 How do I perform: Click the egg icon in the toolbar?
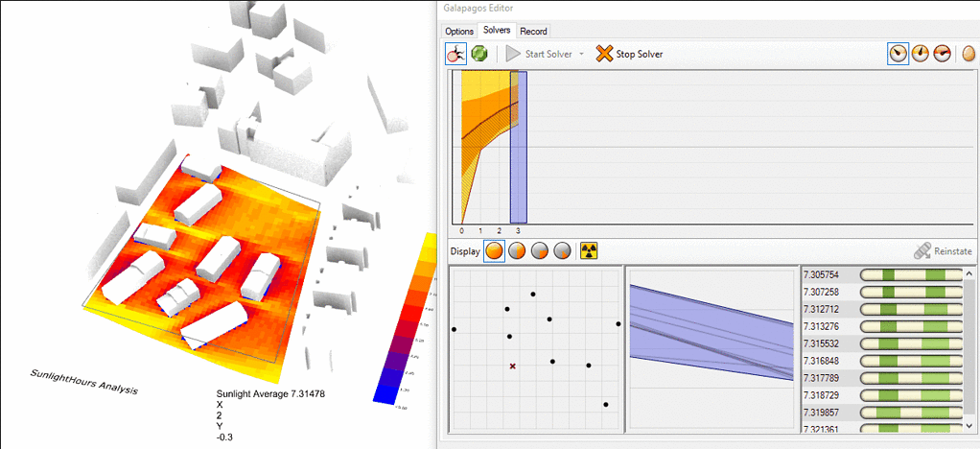tap(968, 54)
